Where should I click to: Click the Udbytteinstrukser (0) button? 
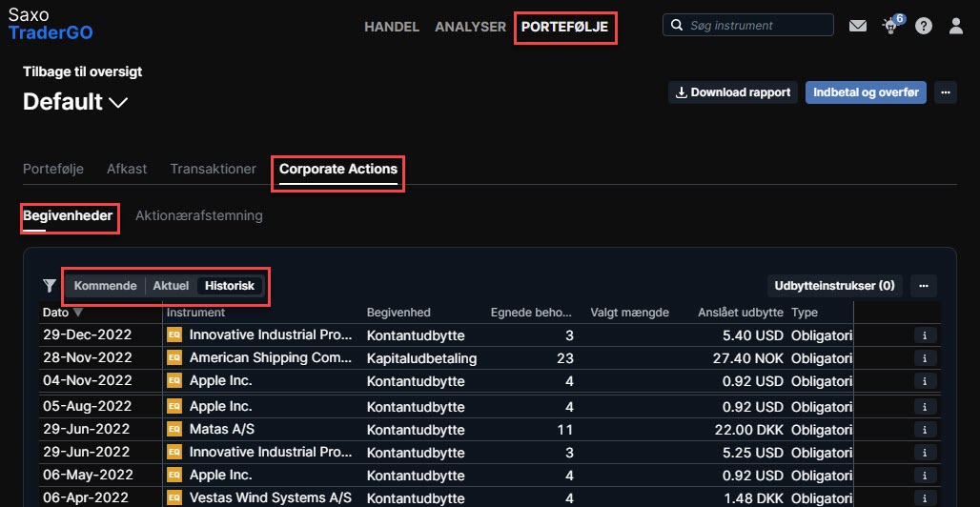835,286
